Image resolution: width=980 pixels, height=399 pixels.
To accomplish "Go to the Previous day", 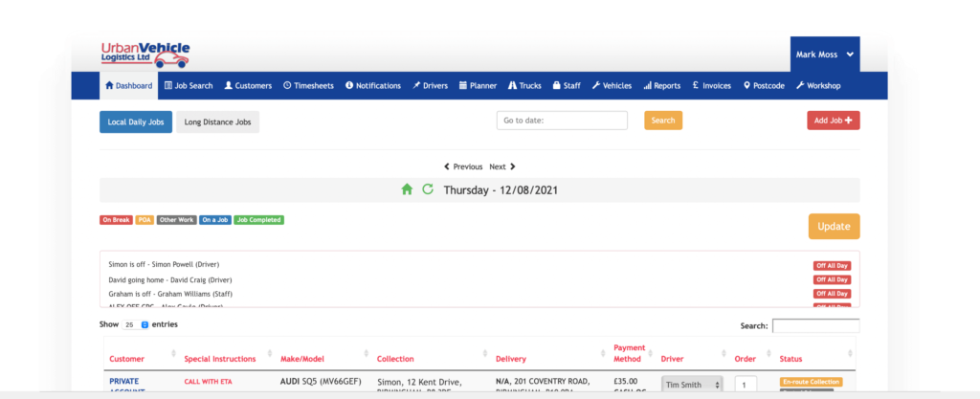I will tap(463, 166).
